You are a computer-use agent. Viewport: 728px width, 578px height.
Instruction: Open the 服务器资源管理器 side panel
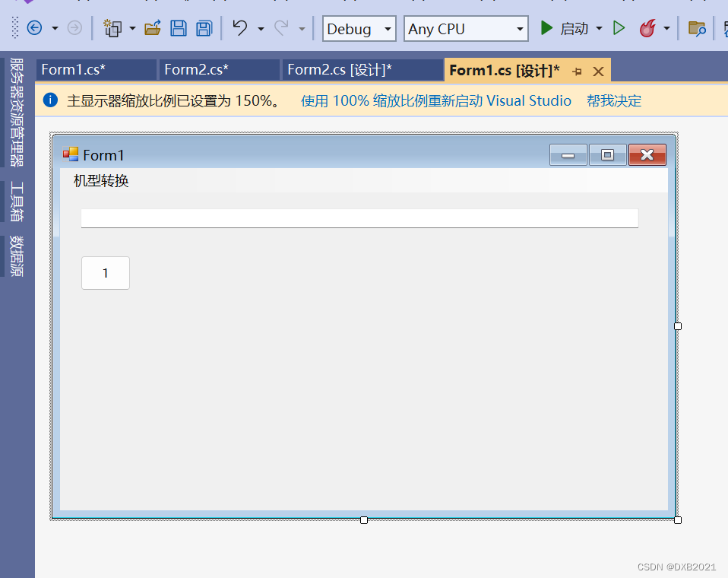pos(16,112)
